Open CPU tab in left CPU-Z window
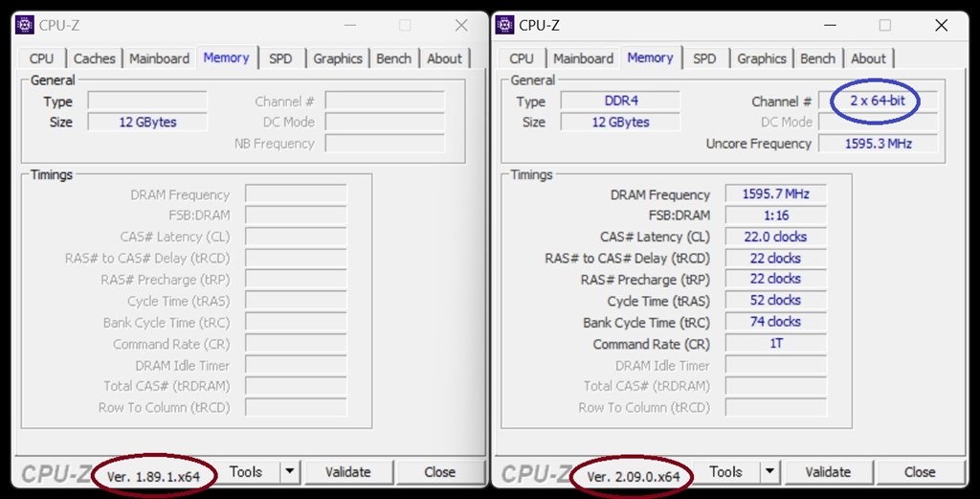This screenshot has height=499, width=980. point(41,58)
